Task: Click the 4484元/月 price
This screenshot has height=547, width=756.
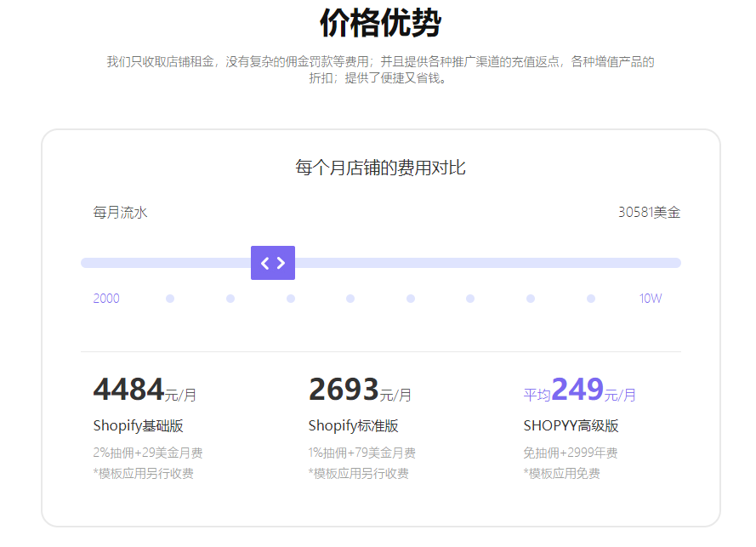Action: (145, 390)
